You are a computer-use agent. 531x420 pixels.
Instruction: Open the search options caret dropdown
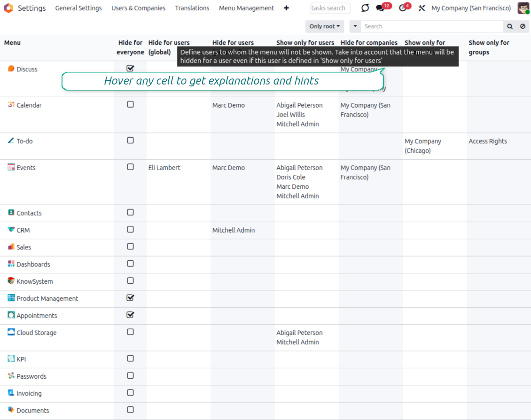tap(355, 26)
